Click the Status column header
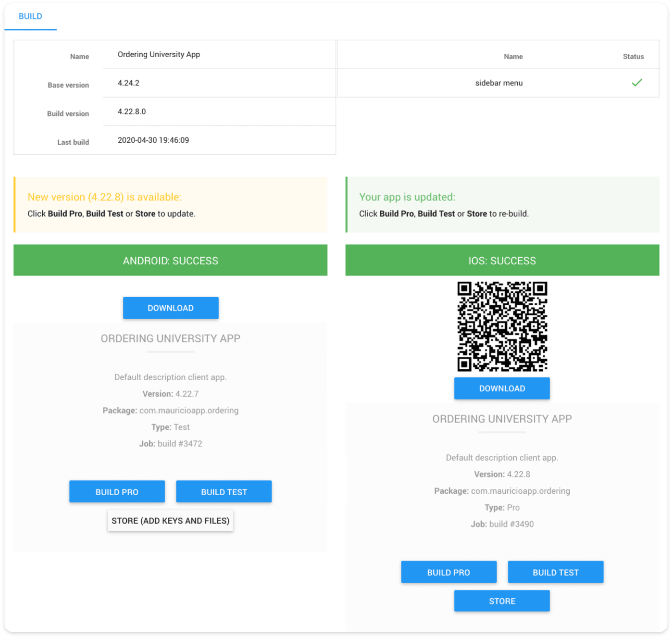The image size is (672, 638). point(633,57)
